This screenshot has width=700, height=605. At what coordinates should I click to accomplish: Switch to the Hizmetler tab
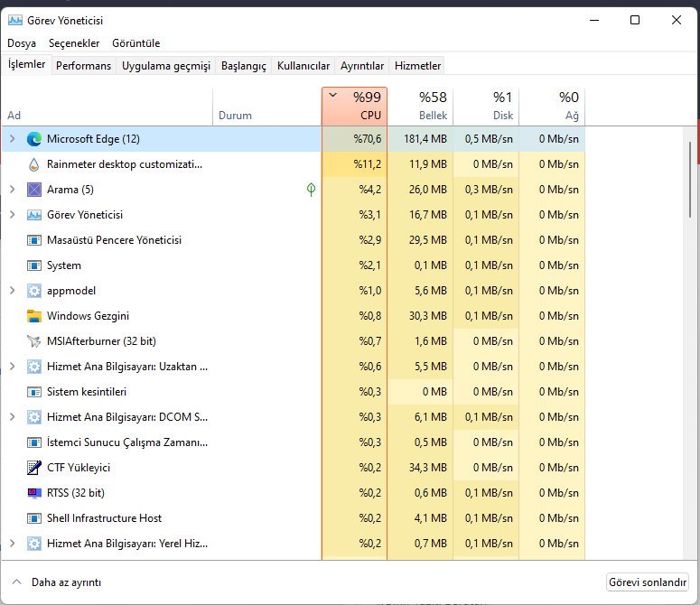coord(417,66)
